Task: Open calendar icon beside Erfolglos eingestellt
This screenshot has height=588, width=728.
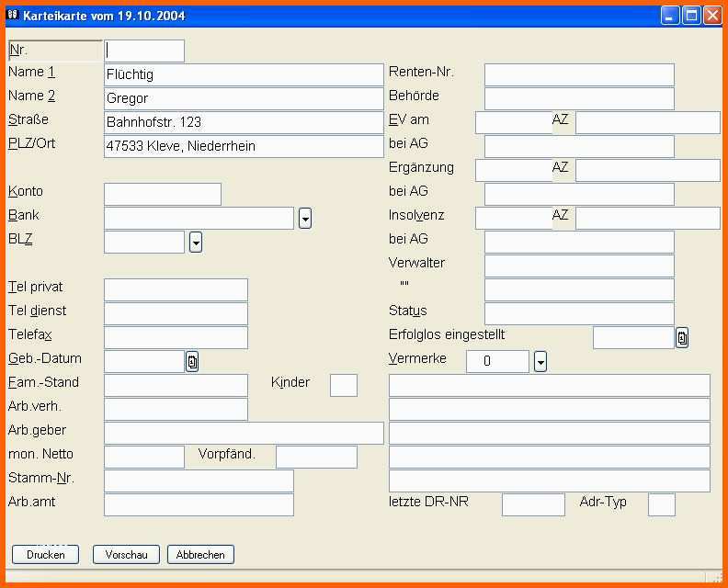Action: pos(681,337)
